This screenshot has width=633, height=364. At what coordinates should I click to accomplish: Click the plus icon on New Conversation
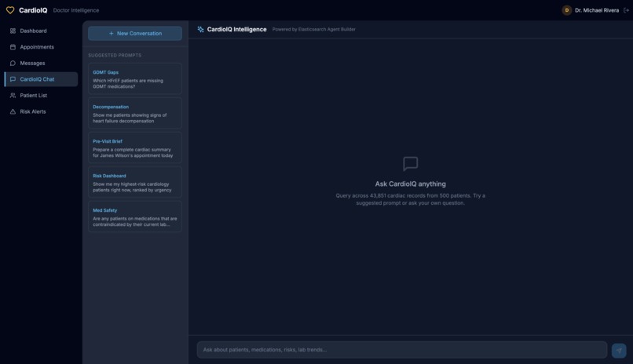tap(111, 34)
